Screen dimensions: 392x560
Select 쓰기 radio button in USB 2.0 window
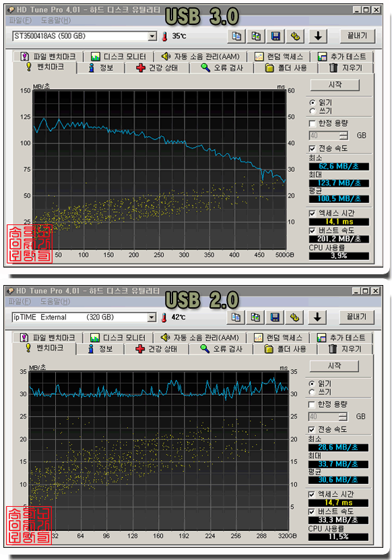(x=312, y=392)
